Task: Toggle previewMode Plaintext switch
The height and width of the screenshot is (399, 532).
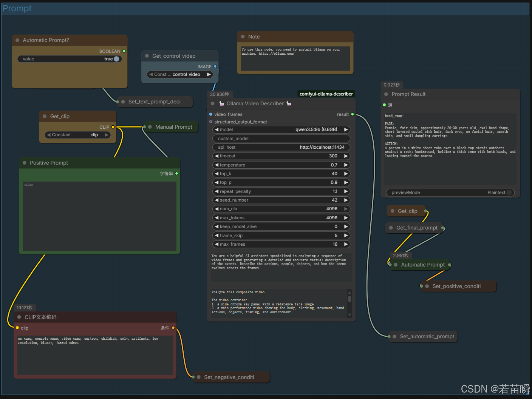Action: pos(509,193)
